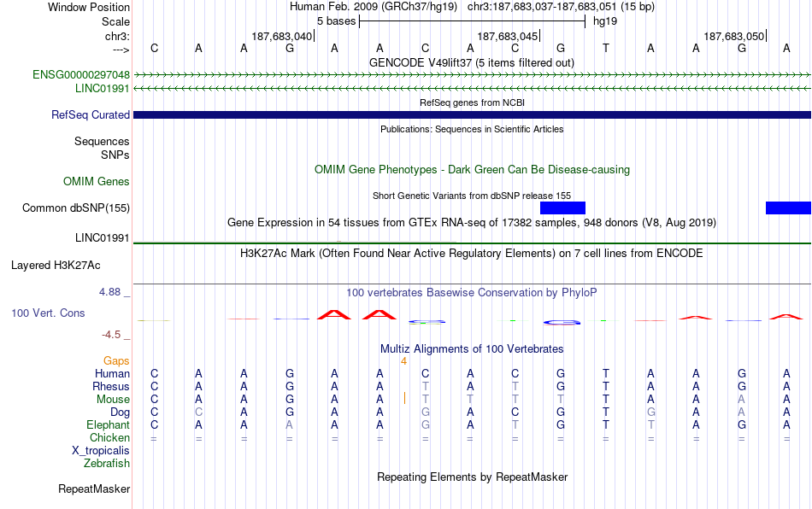
Task: Click the Publications Sequences in Articles title
Action: [472, 129]
